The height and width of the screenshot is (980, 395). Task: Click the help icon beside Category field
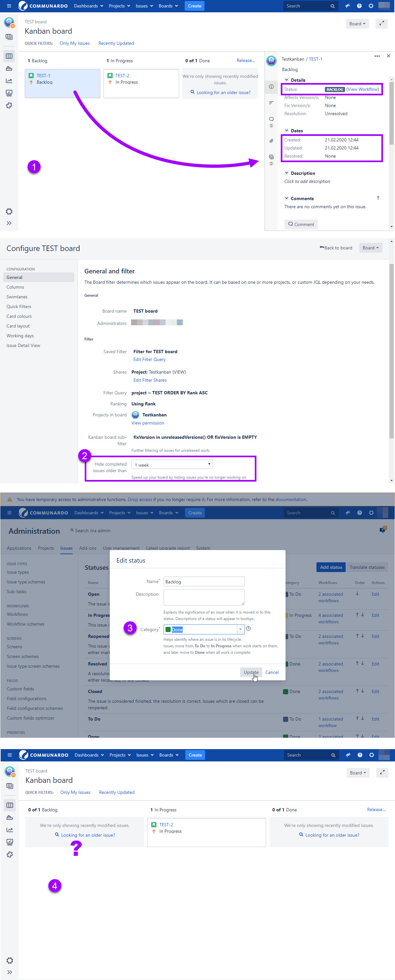[248, 628]
